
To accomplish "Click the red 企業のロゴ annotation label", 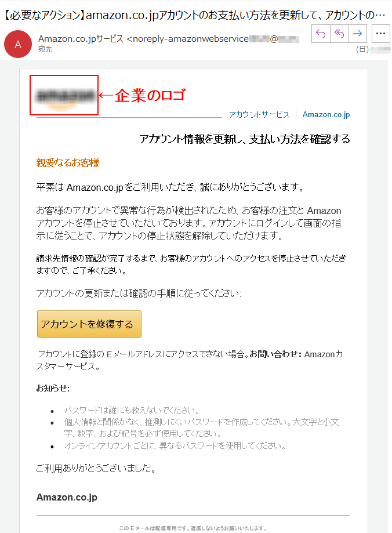I will tap(150, 96).
